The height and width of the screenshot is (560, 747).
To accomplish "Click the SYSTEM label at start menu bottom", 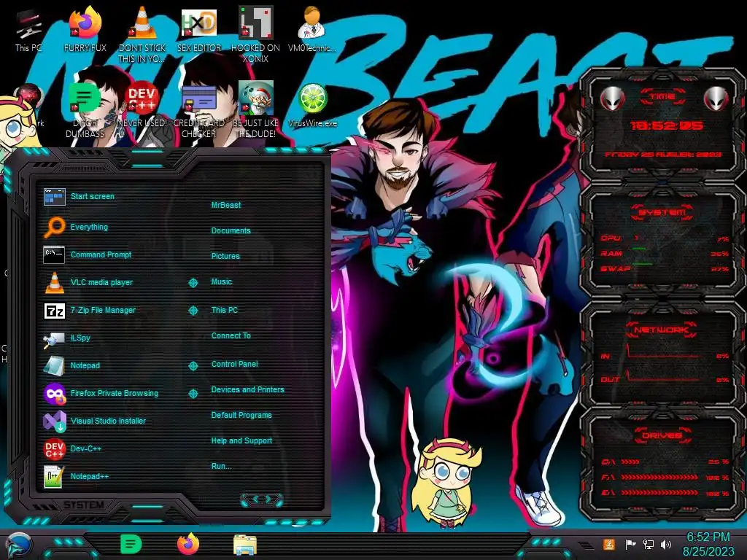I will click(83, 505).
